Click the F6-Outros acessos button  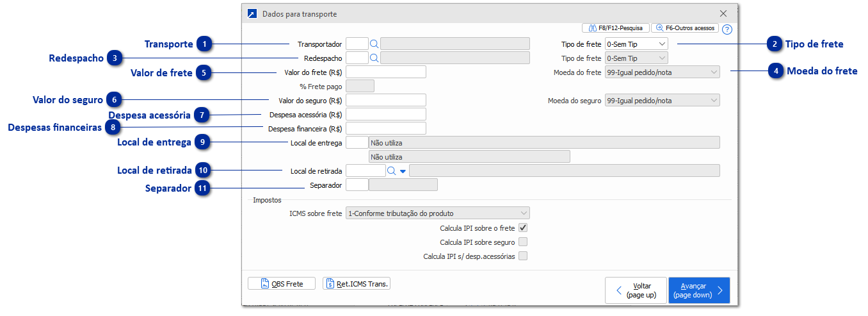coord(685,28)
